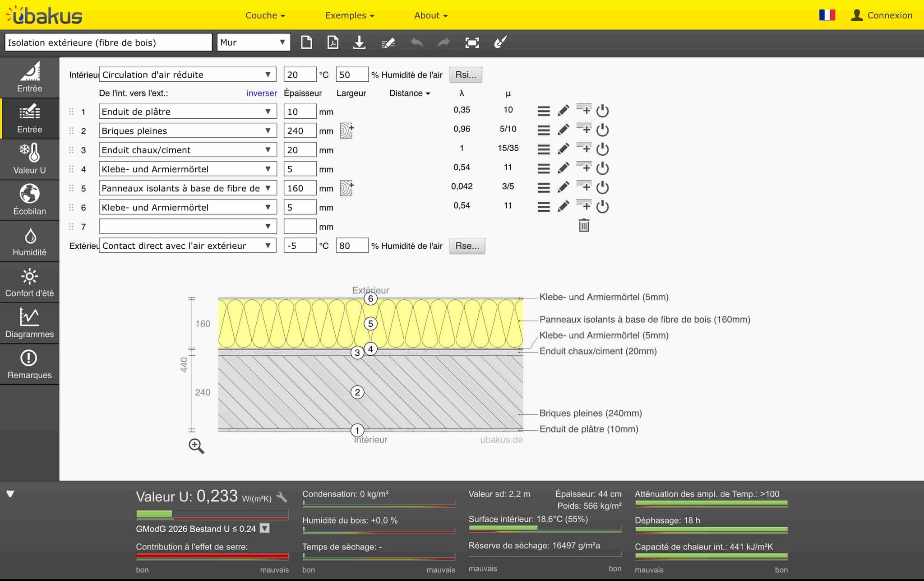Toggle fullscreen with the frame icon
This screenshot has width=924, height=581.
pos(472,42)
